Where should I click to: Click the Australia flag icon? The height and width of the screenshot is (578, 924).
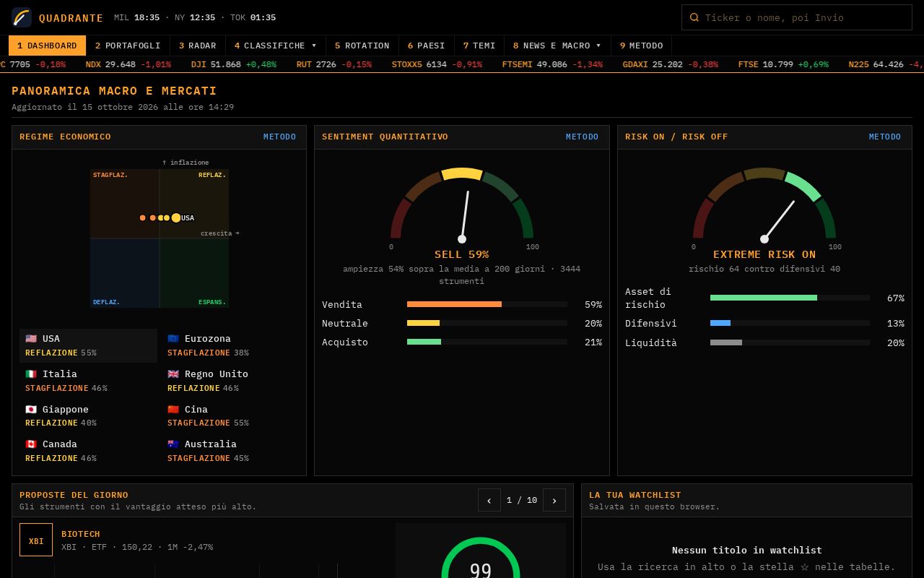(x=173, y=444)
